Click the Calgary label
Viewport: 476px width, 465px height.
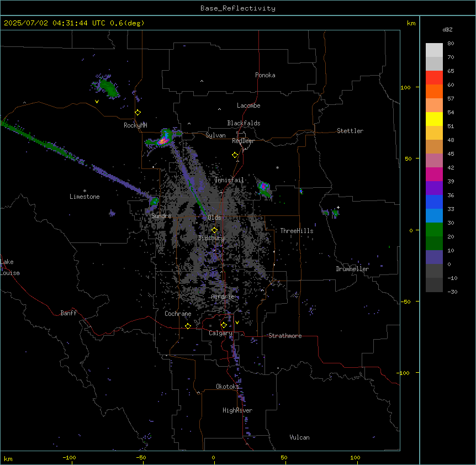coord(220,333)
